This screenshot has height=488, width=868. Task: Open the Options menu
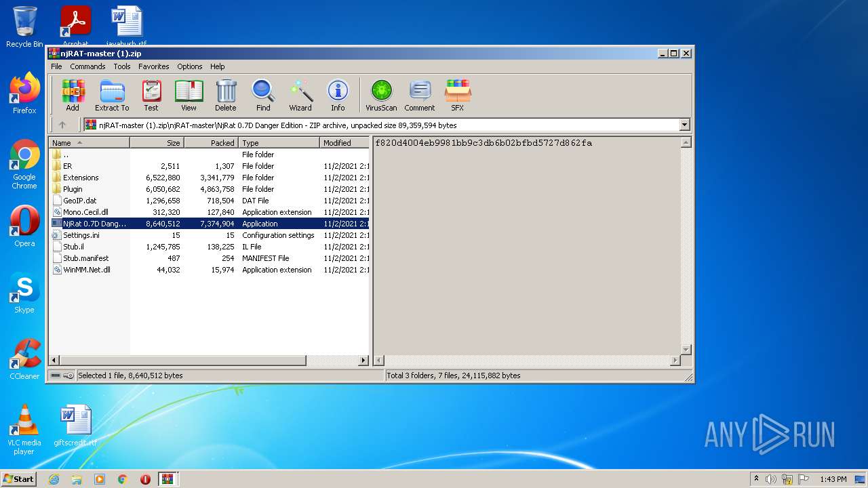[x=190, y=66]
